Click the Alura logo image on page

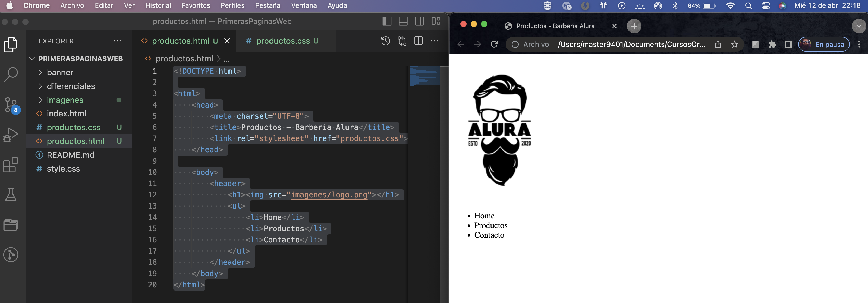tap(500, 130)
